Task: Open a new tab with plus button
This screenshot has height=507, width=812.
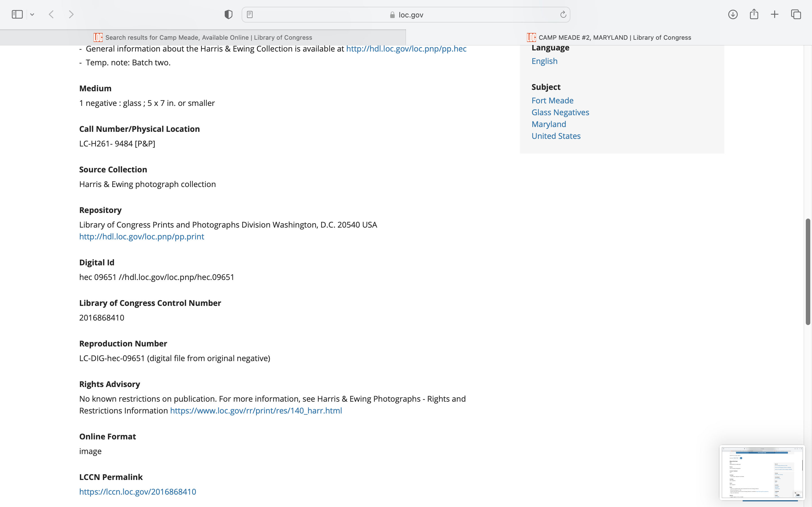Action: tap(775, 14)
